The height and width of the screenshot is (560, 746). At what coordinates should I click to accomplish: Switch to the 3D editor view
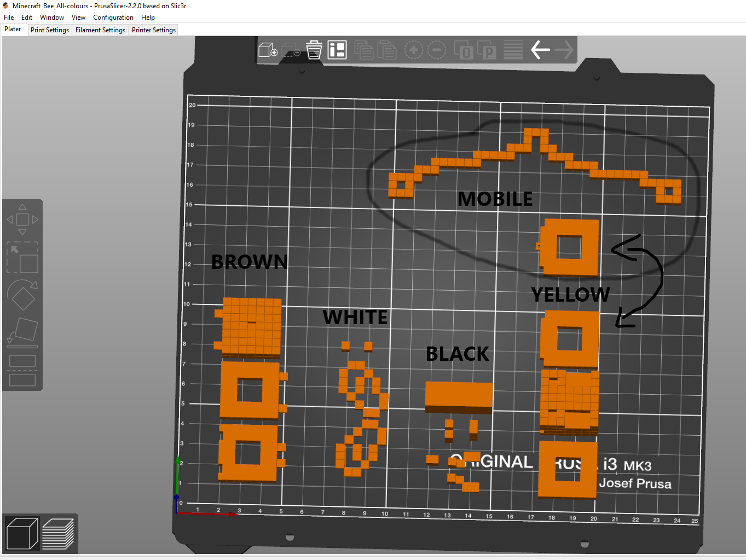tap(22, 534)
